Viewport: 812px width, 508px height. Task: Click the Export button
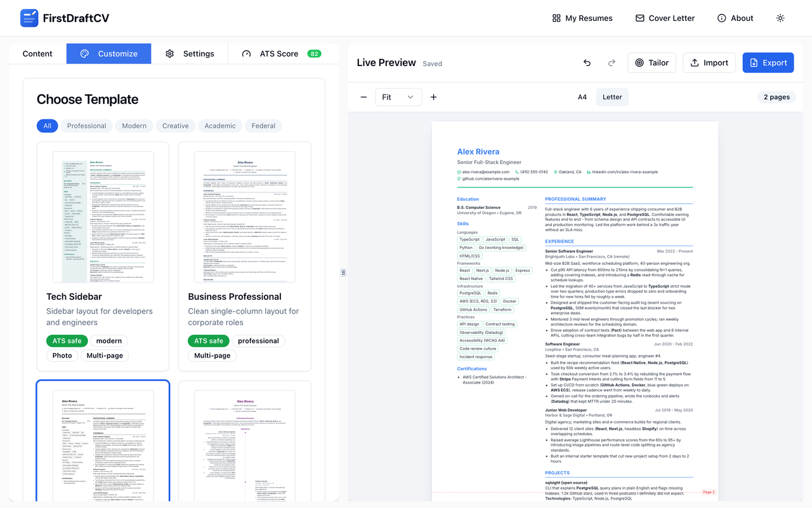768,63
